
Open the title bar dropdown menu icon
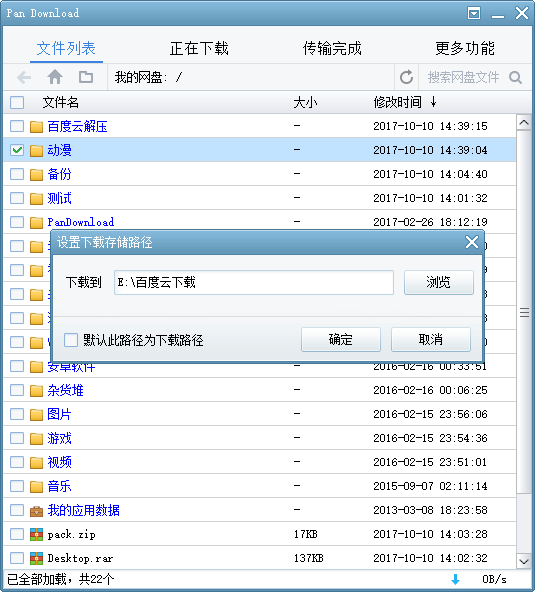pyautogui.click(x=474, y=13)
